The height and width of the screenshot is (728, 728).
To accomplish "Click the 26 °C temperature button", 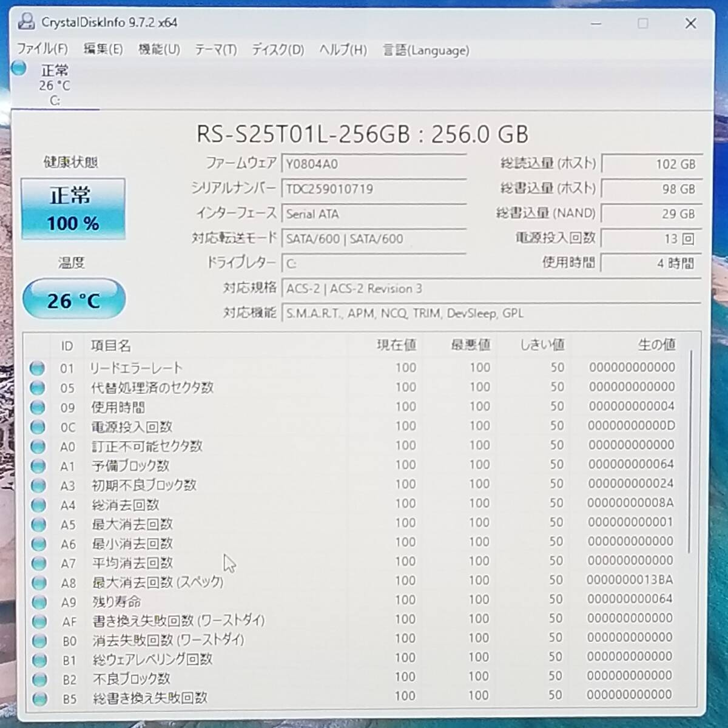I will [73, 300].
